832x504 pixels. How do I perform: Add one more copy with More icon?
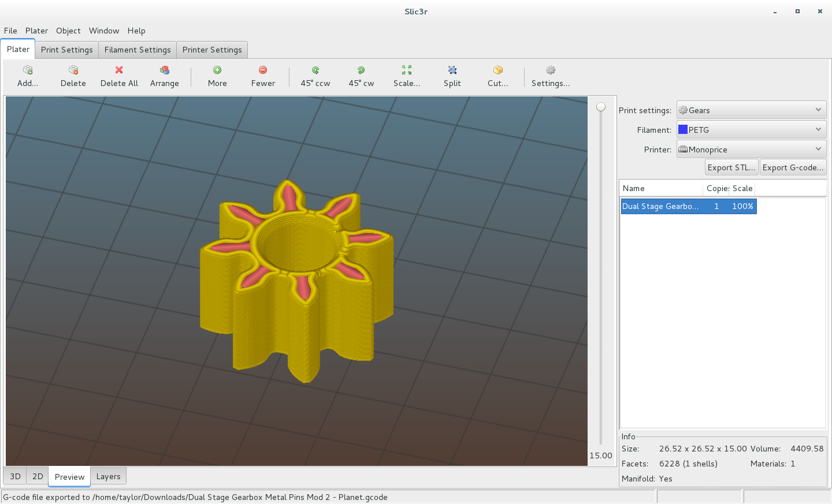[217, 70]
